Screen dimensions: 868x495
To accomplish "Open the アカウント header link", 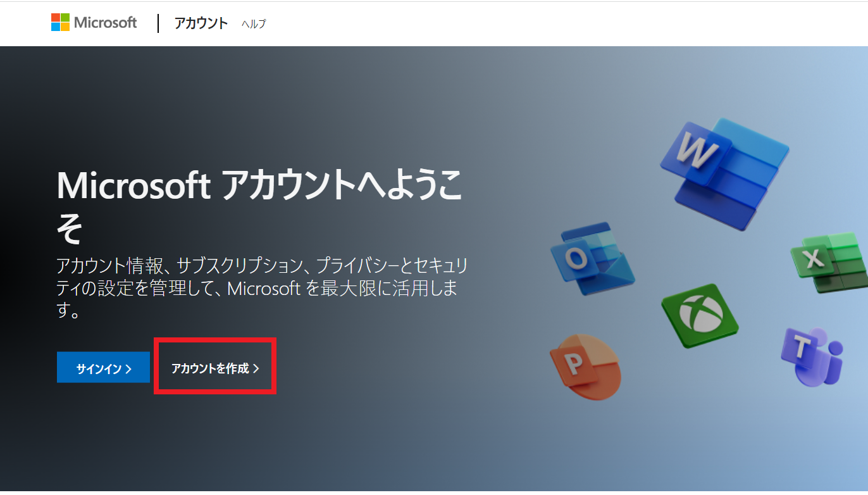I will 201,23.
